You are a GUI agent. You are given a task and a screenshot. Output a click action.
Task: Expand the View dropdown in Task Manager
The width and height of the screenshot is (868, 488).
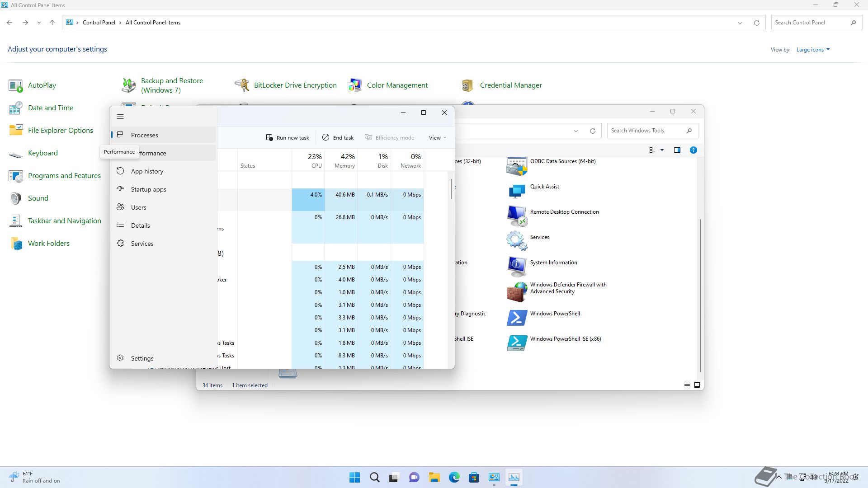click(x=437, y=138)
